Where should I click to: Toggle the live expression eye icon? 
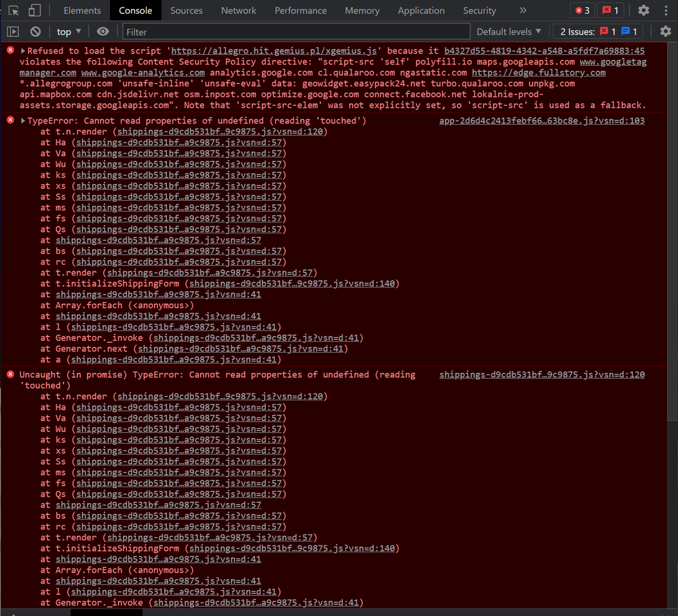[102, 32]
